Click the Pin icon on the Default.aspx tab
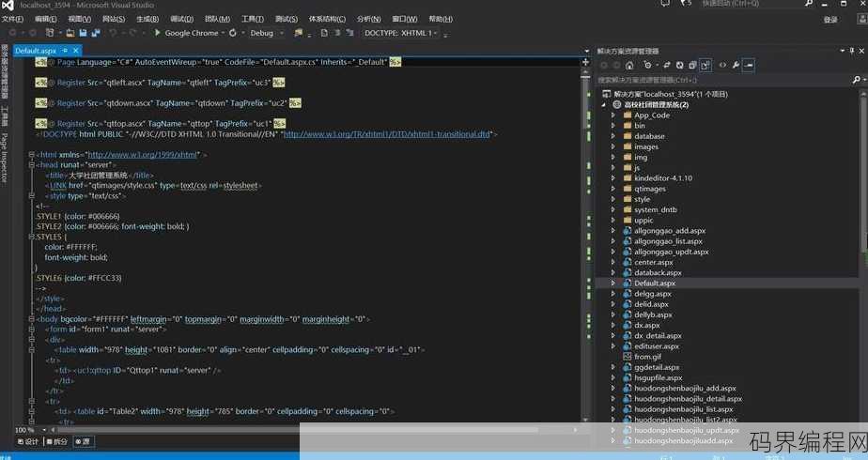Screen dimensions: 868x460 66,51
